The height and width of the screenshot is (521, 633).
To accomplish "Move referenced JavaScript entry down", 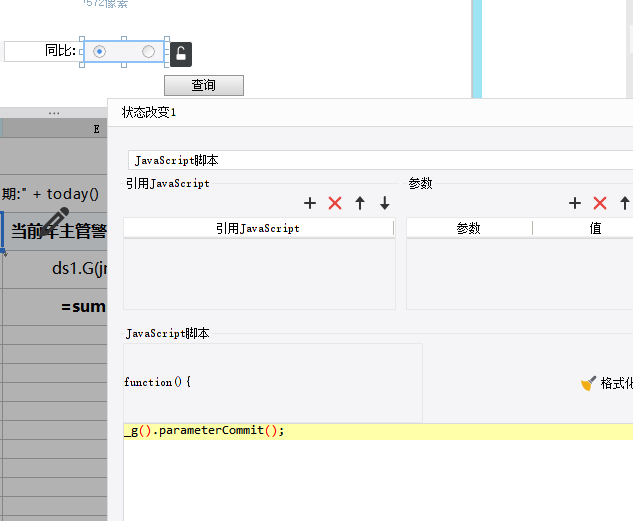I will [x=385, y=203].
